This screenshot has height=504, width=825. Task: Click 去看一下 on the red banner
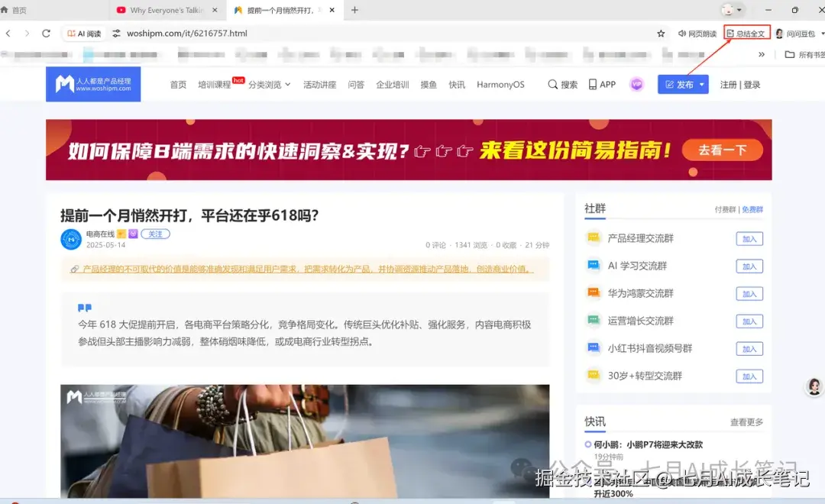721,150
